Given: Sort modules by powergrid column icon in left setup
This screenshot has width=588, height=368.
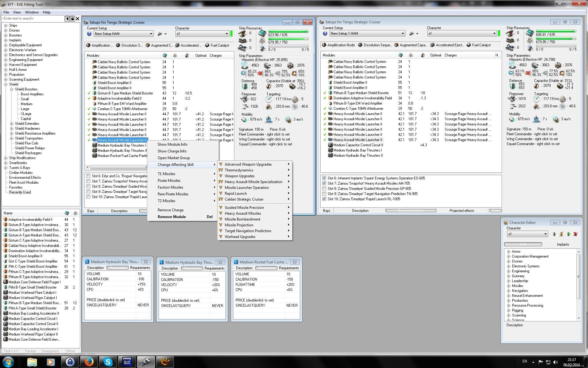Looking at the screenshot, I should pyautogui.click(x=175, y=56).
